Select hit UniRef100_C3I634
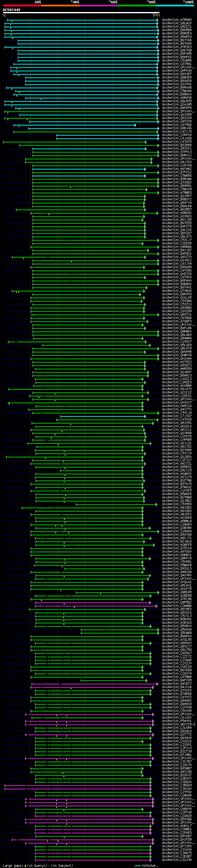Screen dimensions: 197x868 tap(177, 850)
